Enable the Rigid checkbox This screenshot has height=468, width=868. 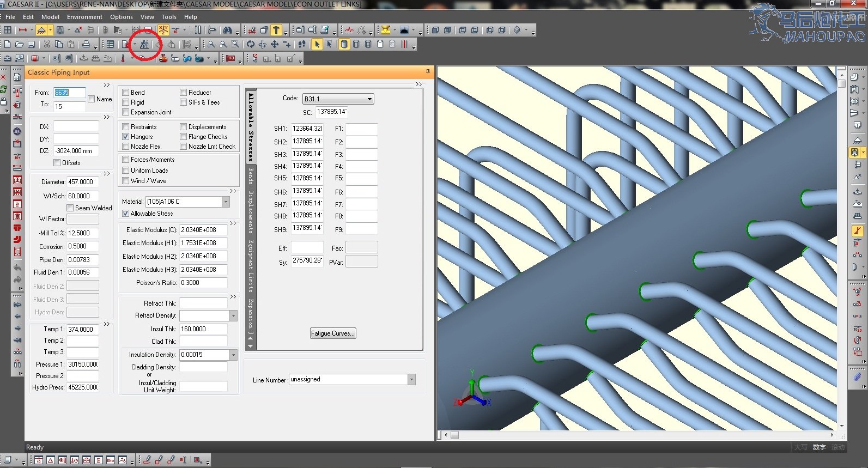pyautogui.click(x=126, y=102)
